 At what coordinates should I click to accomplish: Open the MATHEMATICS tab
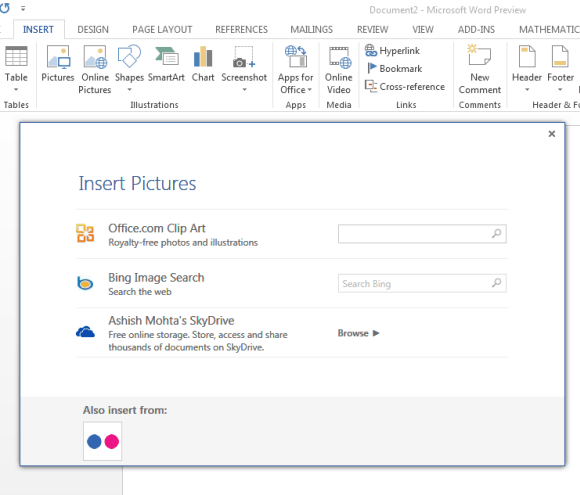[549, 30]
